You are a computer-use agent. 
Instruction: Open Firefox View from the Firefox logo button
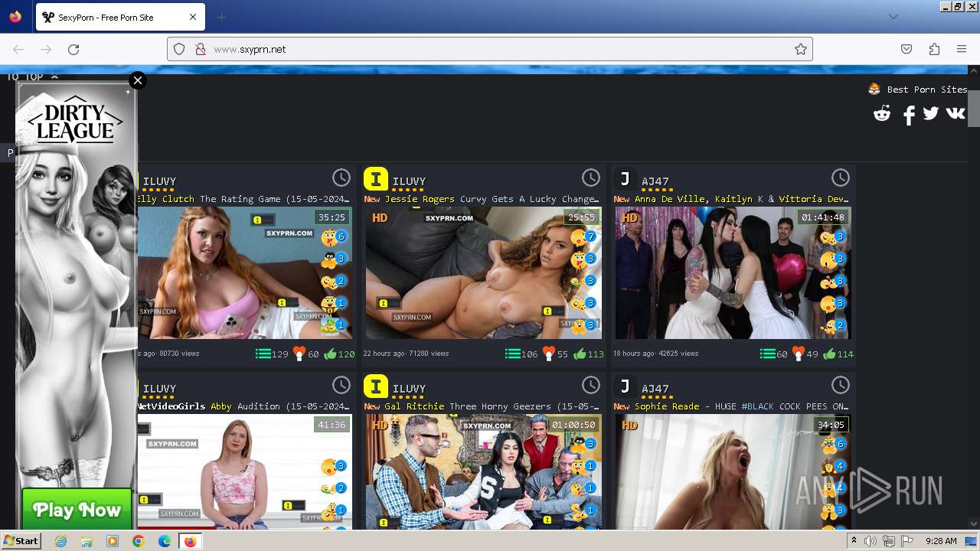pyautogui.click(x=15, y=17)
